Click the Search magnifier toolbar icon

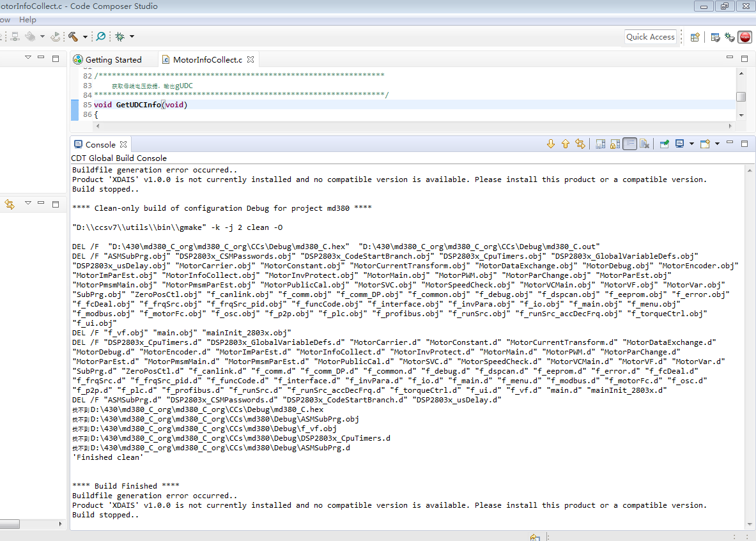[x=101, y=36]
